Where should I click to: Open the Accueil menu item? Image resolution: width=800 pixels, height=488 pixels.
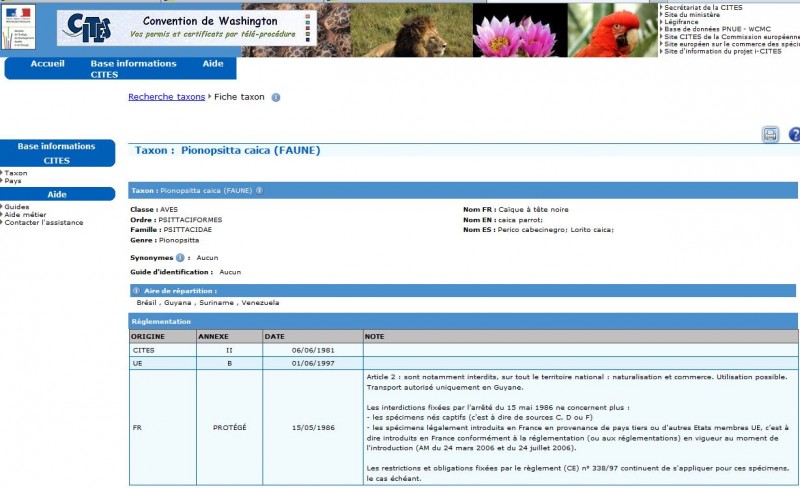[x=47, y=64]
